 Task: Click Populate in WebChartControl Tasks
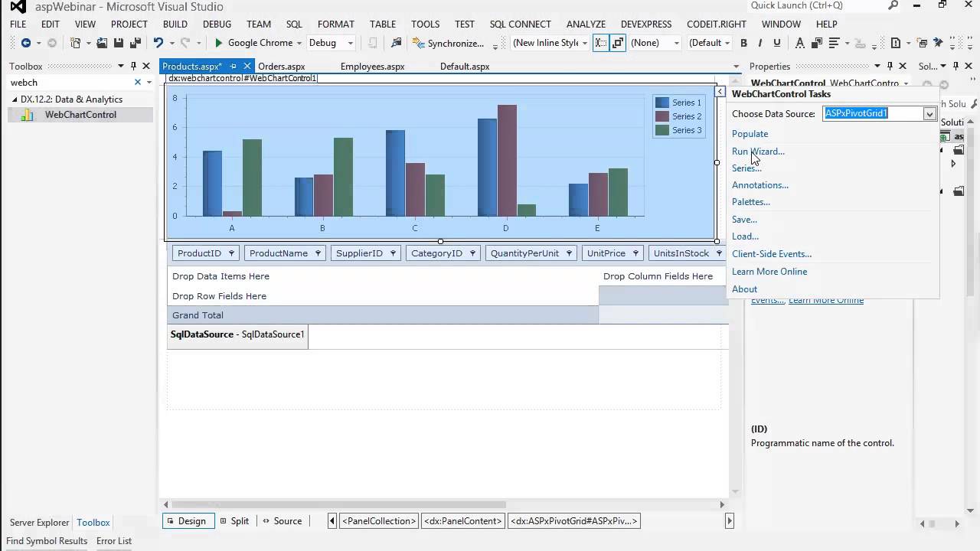750,134
